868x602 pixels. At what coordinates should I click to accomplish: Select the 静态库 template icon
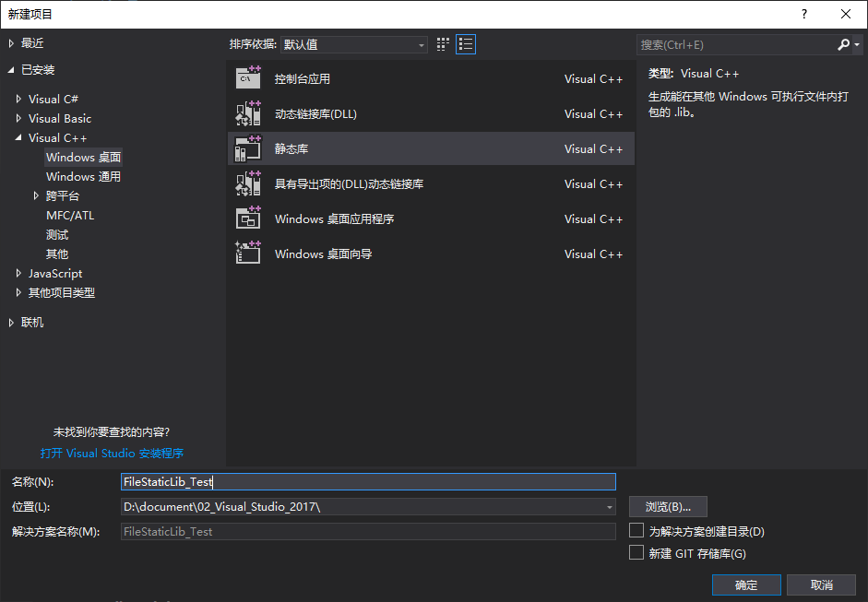[x=247, y=148]
